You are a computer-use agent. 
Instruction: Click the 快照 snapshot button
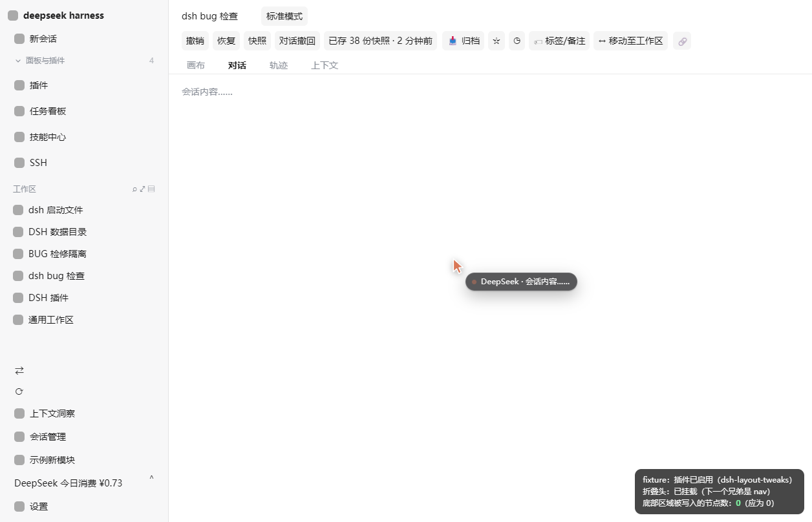[x=257, y=41]
